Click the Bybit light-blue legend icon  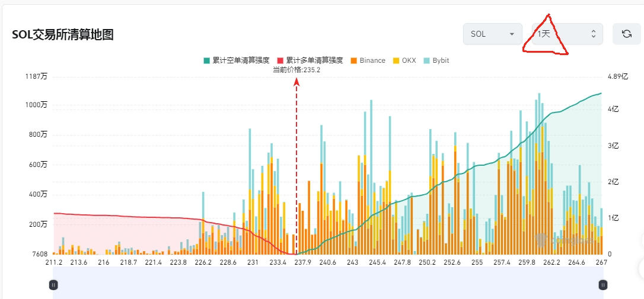pyautogui.click(x=427, y=60)
